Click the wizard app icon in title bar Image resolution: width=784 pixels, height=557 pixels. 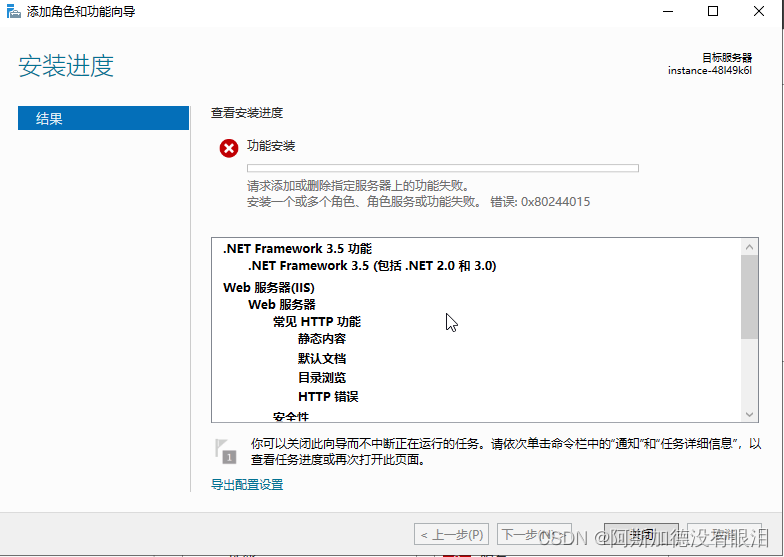[x=14, y=11]
